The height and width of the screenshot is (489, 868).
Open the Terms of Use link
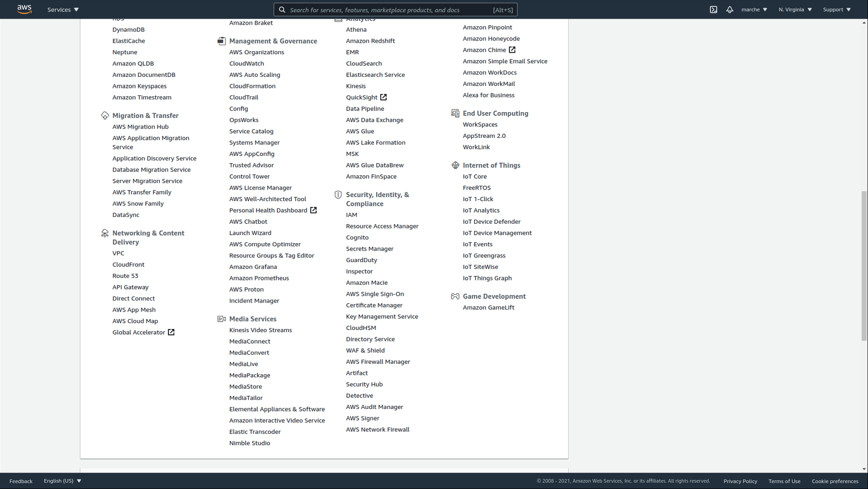tap(784, 481)
